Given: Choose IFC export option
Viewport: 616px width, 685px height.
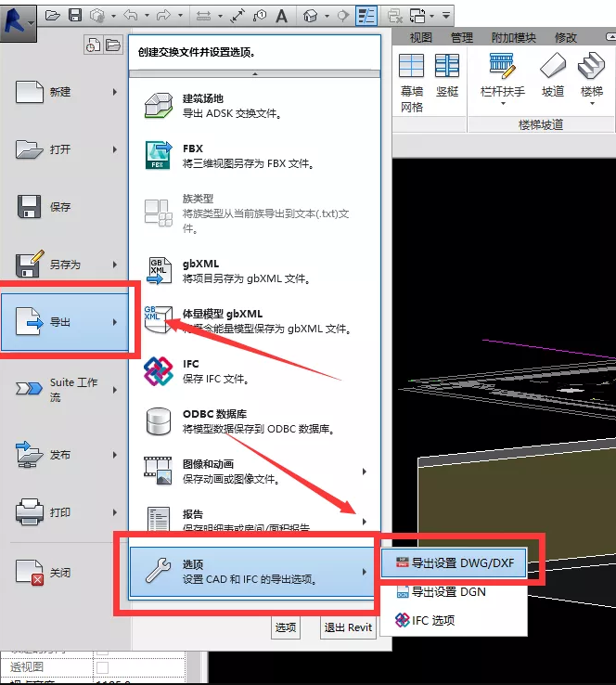Looking at the screenshot, I should click(x=254, y=371).
